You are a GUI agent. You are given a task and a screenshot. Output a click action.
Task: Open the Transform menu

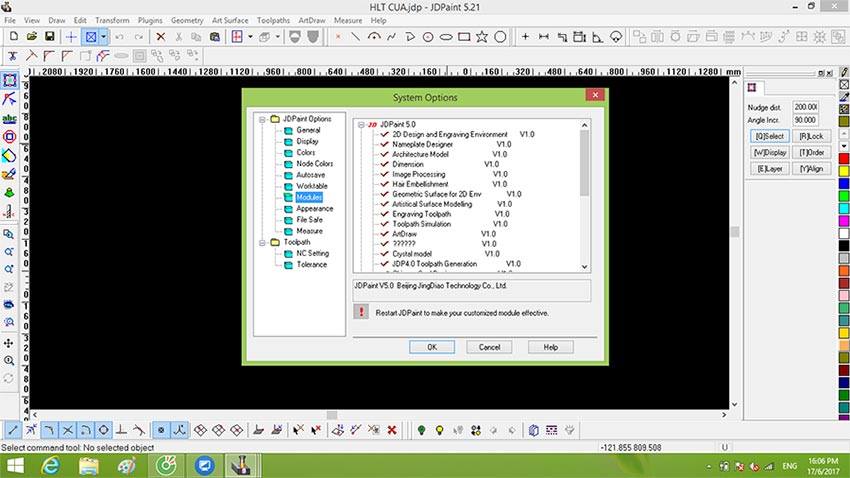(112, 20)
